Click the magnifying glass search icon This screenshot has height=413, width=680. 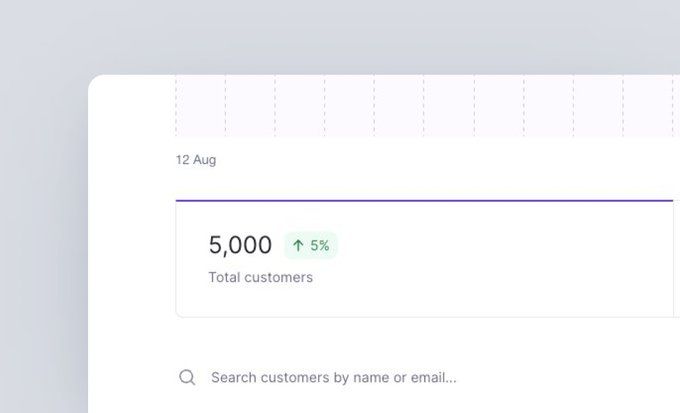[187, 377]
